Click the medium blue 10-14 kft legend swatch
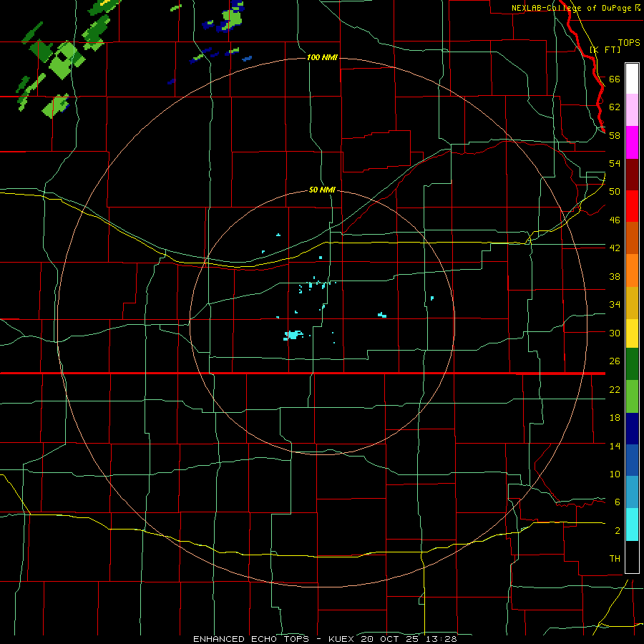 pos(632,460)
